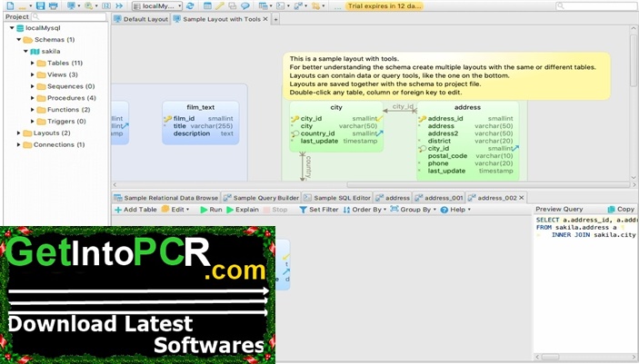Click the Stop button

coord(275,210)
